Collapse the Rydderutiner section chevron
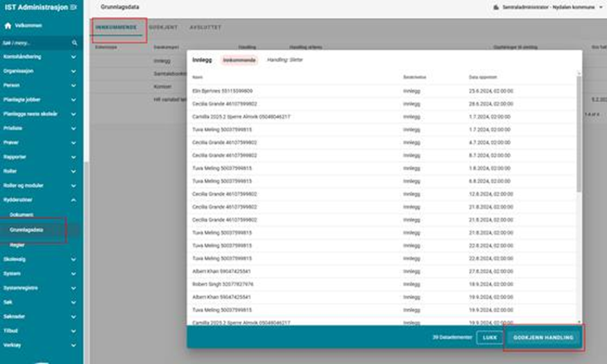 (x=74, y=200)
